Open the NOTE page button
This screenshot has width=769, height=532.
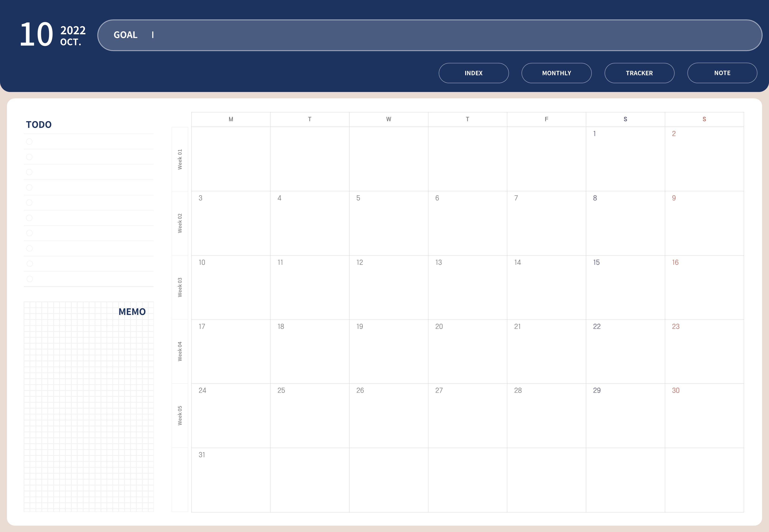(722, 73)
